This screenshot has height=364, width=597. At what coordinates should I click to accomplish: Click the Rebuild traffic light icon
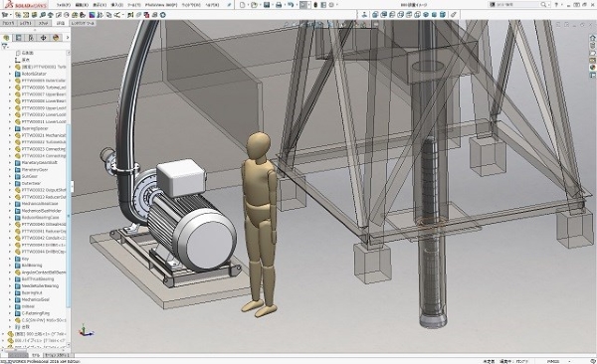[315, 5]
